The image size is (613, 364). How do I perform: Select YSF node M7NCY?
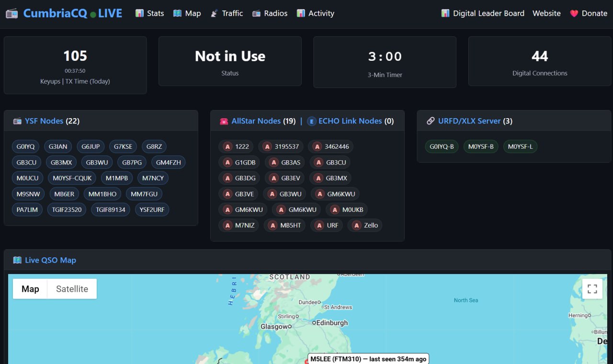click(153, 178)
